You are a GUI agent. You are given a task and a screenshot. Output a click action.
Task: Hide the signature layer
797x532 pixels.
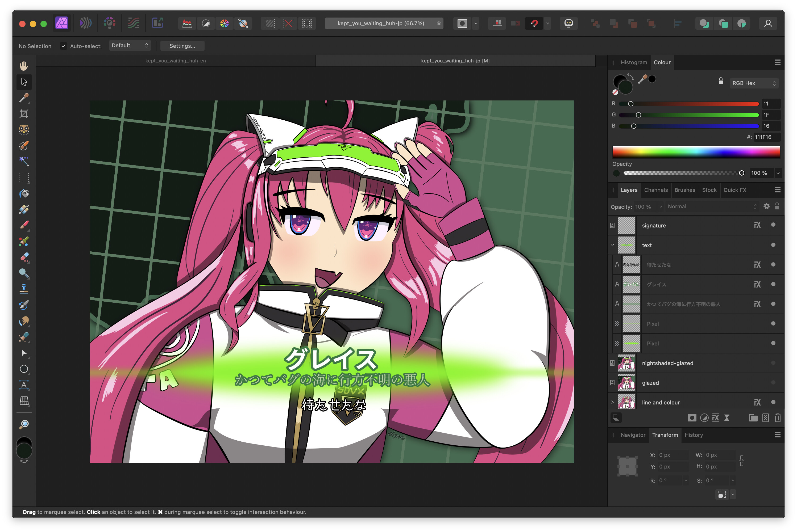773,225
